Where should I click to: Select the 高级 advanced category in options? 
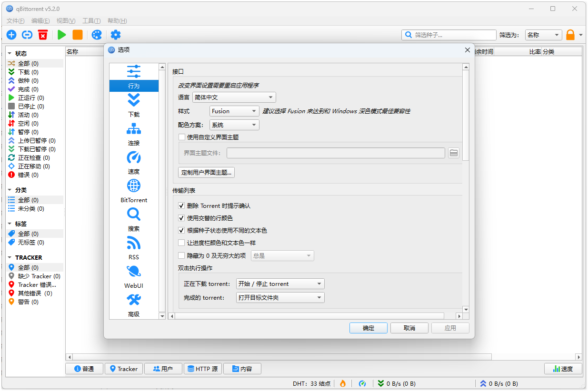pos(134,305)
